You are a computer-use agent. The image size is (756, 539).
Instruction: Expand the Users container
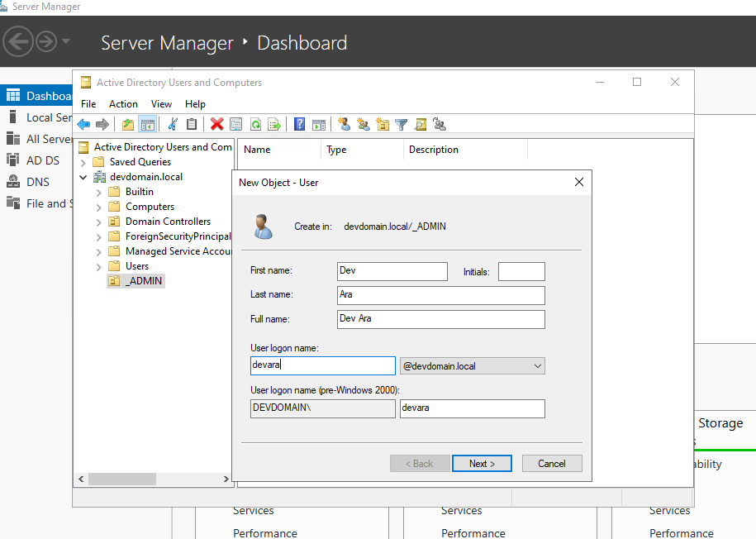click(99, 267)
